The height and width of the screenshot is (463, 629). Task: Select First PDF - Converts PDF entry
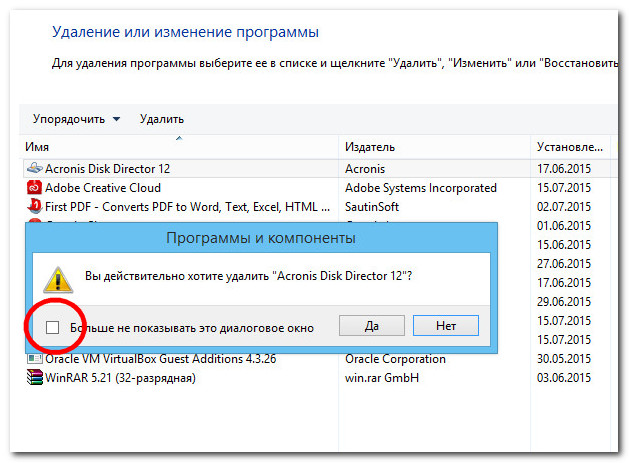(x=187, y=206)
